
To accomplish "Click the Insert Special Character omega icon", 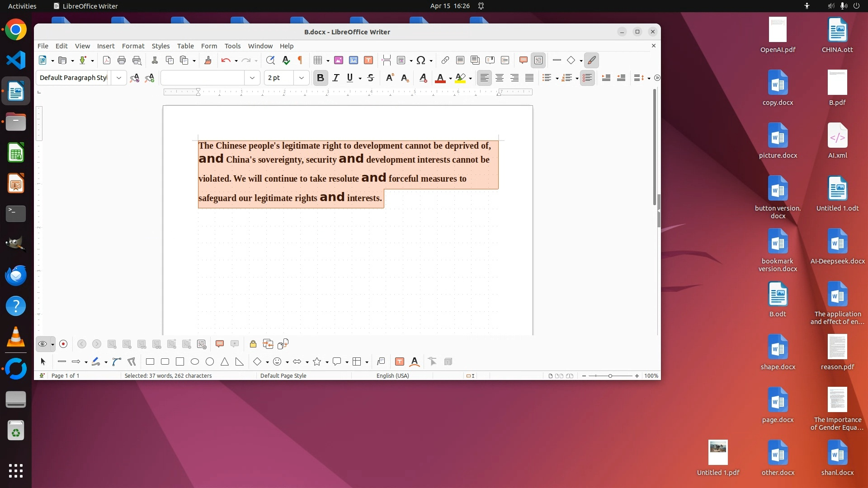I will click(x=421, y=60).
